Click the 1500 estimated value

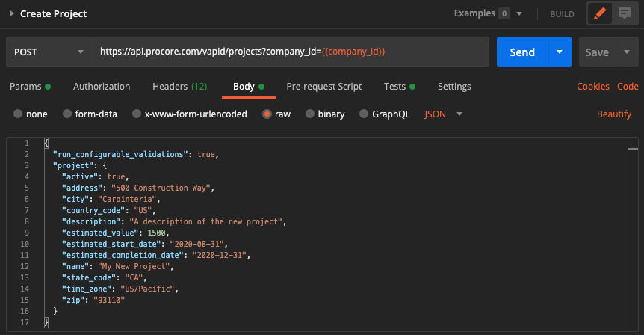(156, 233)
